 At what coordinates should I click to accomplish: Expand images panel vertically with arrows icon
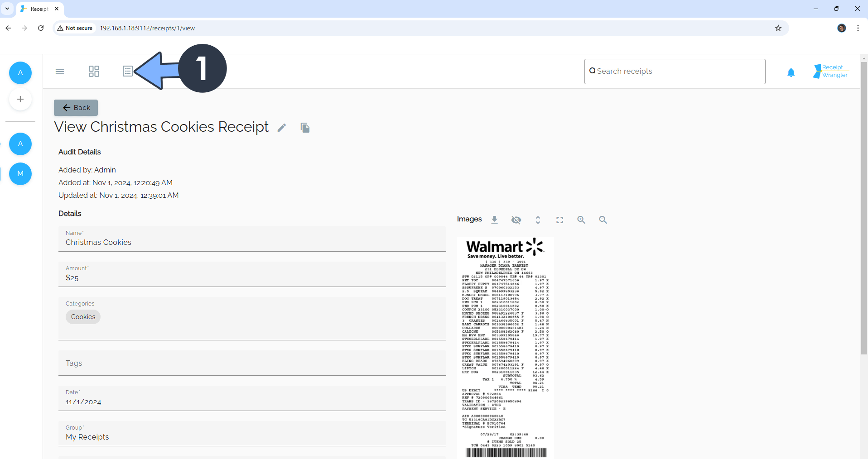[x=538, y=220]
